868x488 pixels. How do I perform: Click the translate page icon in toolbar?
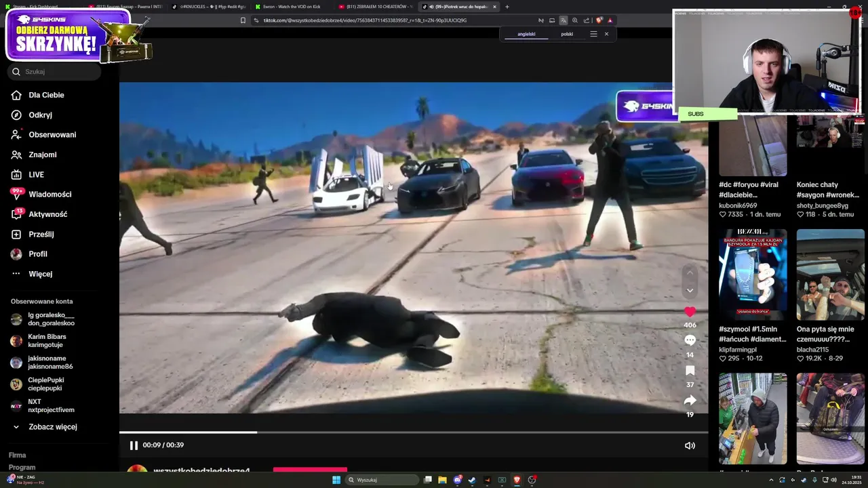pos(563,20)
